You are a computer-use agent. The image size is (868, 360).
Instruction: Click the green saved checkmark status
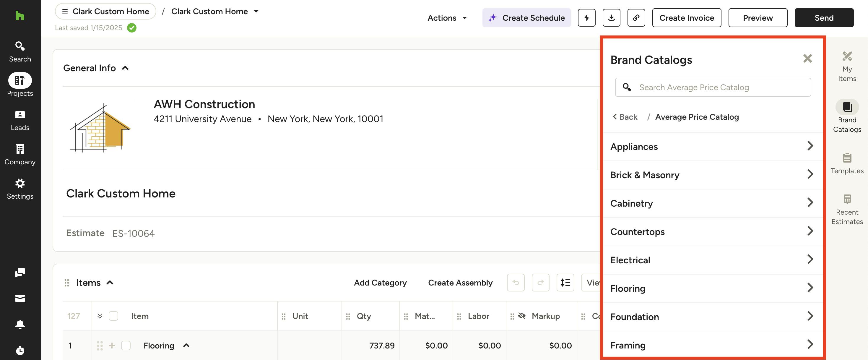tap(132, 28)
